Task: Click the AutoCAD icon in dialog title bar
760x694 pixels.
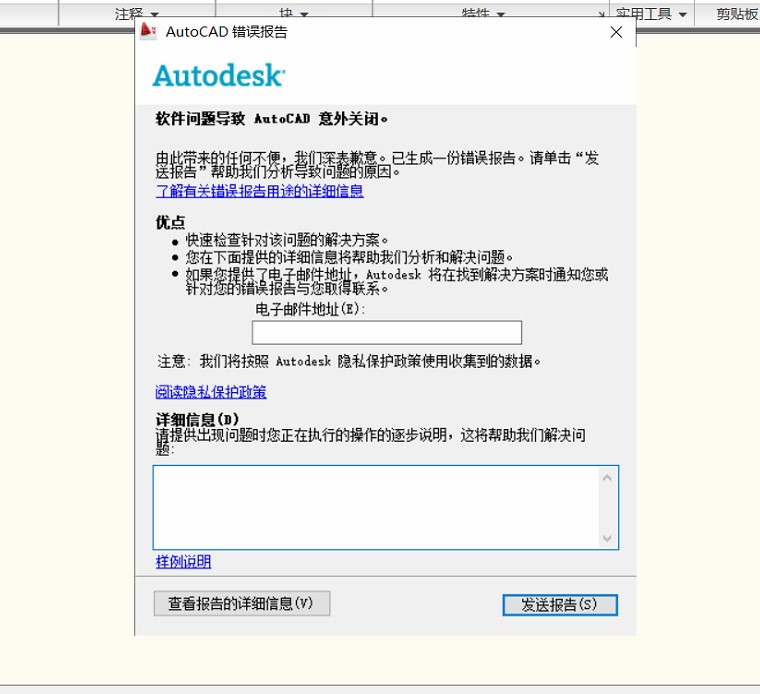Action: (x=148, y=32)
